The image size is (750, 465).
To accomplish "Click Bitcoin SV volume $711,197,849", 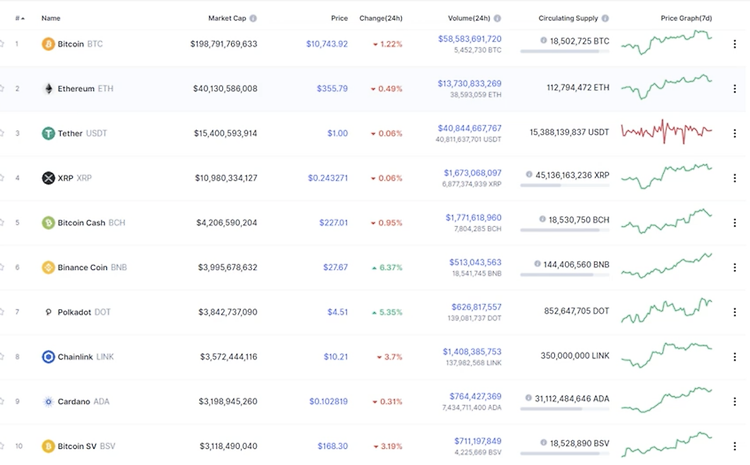I will click(478, 441).
